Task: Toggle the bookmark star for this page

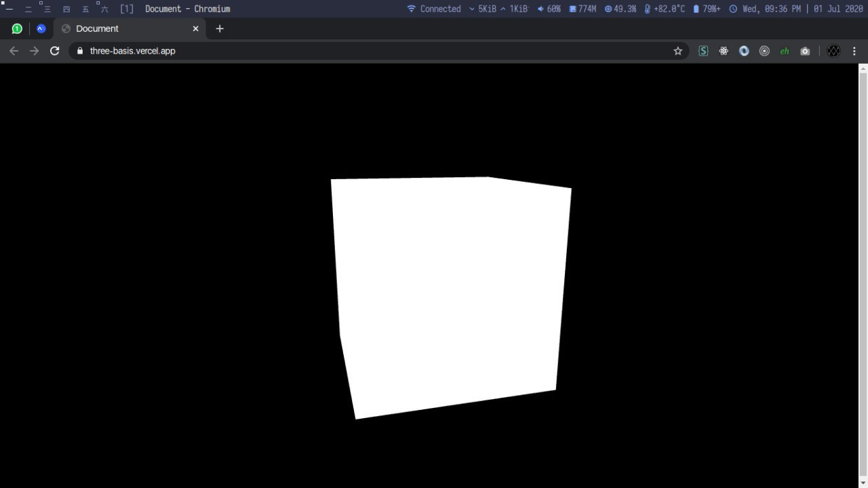Action: pyautogui.click(x=677, y=50)
